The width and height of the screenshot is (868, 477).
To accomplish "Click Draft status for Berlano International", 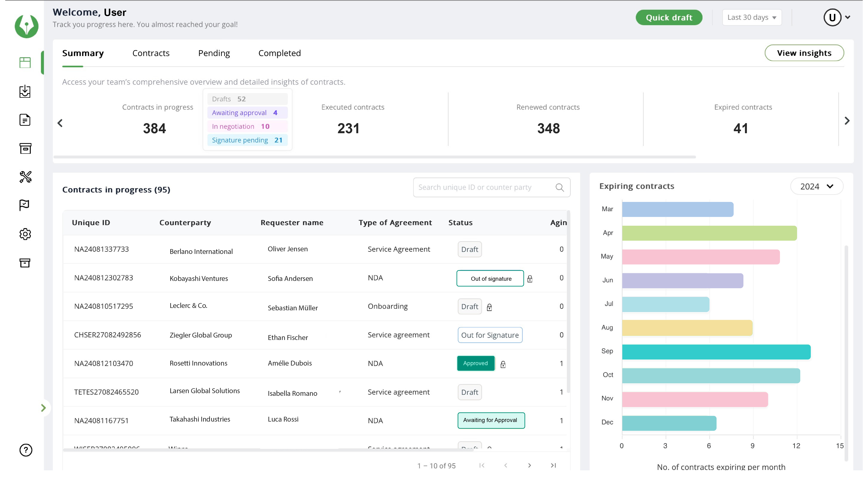I will click(469, 249).
